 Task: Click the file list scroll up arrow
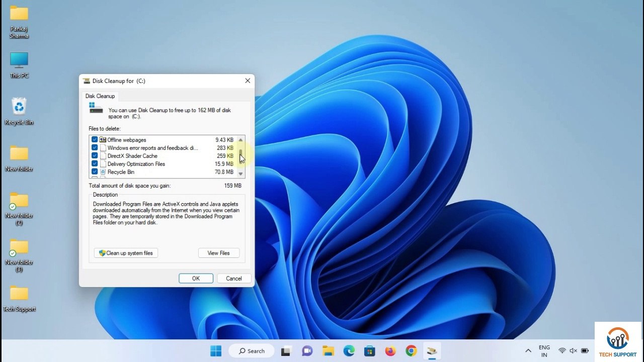point(240,140)
